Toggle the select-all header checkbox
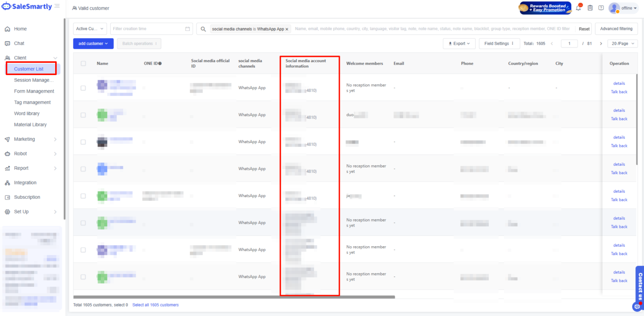The width and height of the screenshot is (644, 316). coord(83,64)
